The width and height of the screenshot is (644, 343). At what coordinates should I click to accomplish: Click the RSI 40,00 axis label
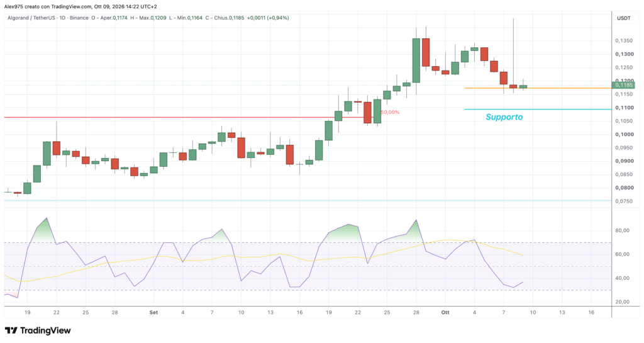click(x=622, y=278)
